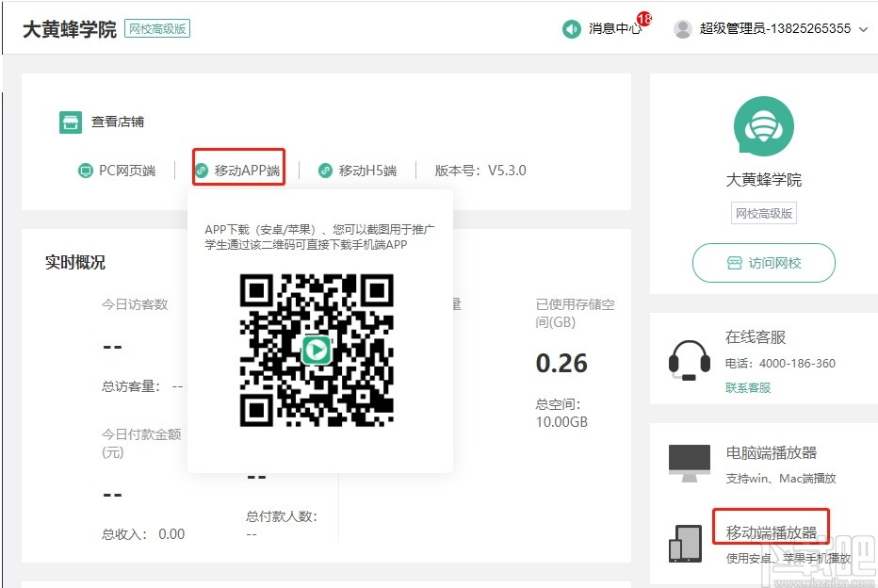Image resolution: width=878 pixels, height=588 pixels.
Task: Click the 查看店铺 storefront icon
Action: (x=70, y=122)
